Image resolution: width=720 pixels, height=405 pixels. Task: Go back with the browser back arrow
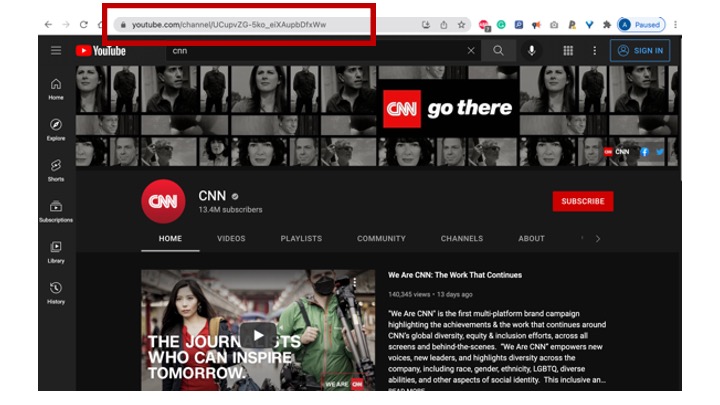point(48,24)
